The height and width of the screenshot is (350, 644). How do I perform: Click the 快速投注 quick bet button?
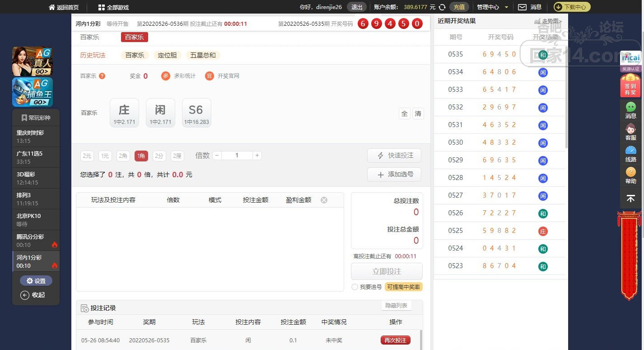394,156
